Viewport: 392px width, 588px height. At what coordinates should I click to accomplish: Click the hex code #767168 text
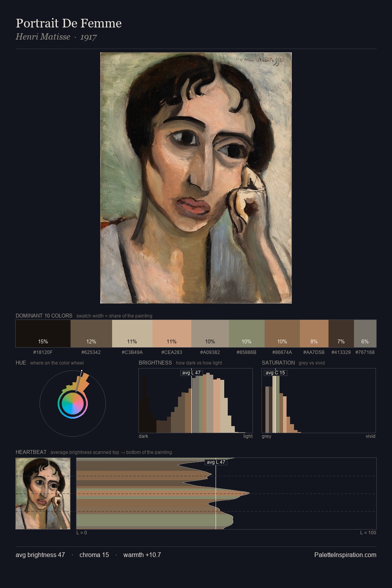[365, 352]
